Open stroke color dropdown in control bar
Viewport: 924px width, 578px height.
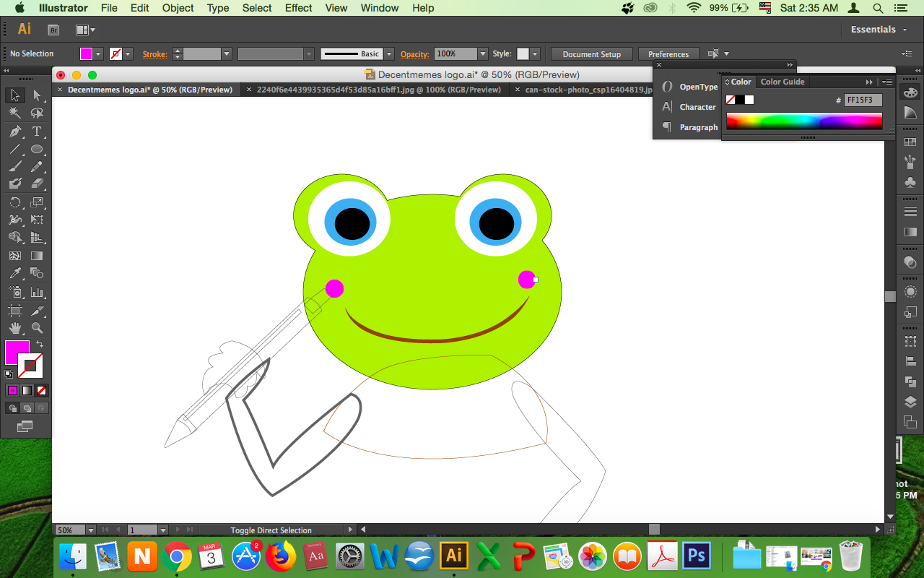[128, 54]
